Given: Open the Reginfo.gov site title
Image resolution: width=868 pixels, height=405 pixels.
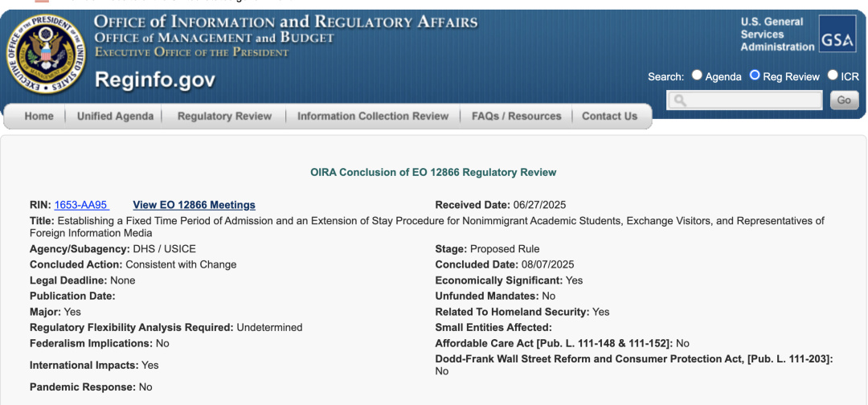Looking at the screenshot, I should point(155,80).
